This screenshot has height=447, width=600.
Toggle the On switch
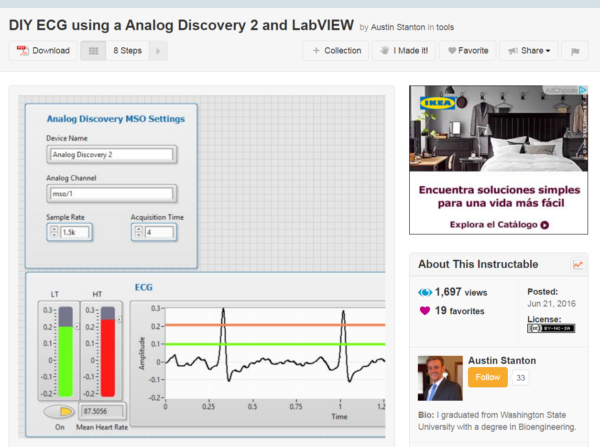59,411
